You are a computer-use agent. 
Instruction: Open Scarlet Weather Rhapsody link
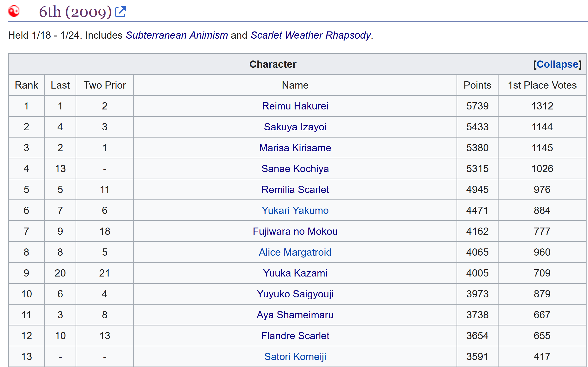311,35
